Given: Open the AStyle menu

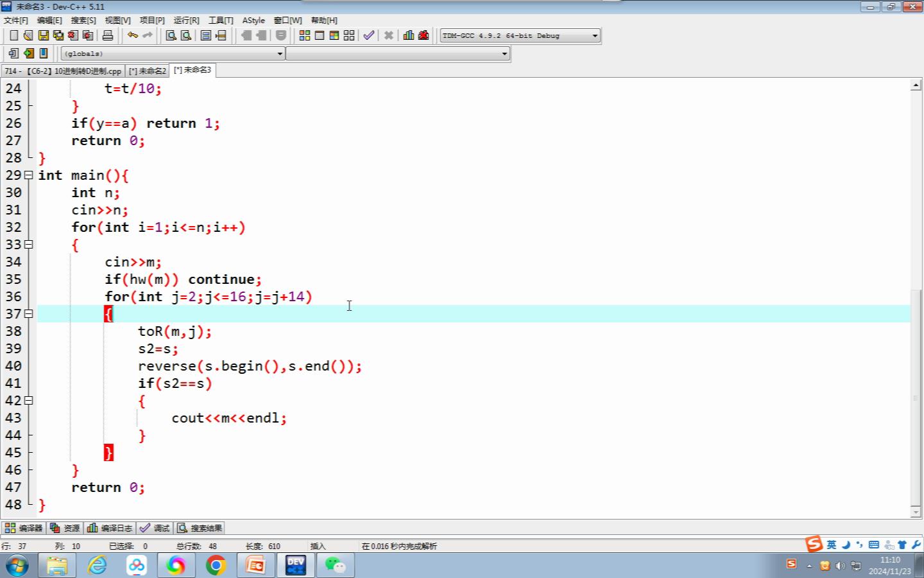Looking at the screenshot, I should [253, 21].
